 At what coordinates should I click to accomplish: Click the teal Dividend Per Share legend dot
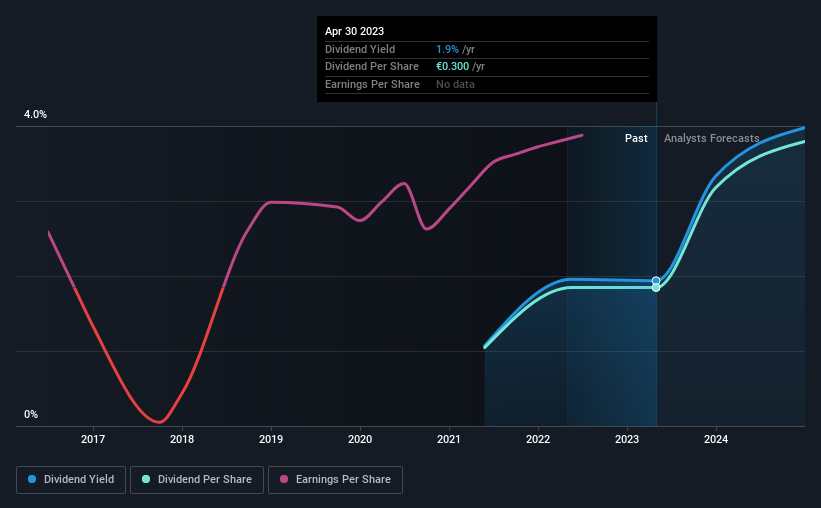coord(146,479)
